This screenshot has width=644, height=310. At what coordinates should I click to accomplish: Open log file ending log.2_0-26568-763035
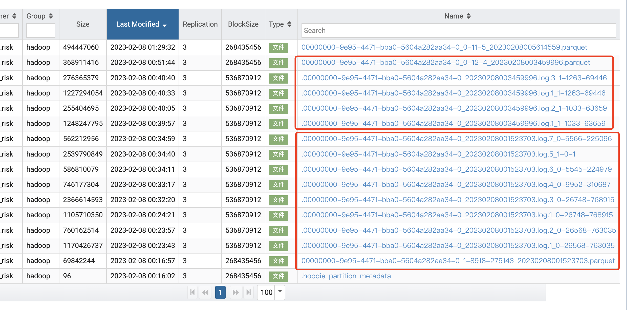(x=458, y=230)
